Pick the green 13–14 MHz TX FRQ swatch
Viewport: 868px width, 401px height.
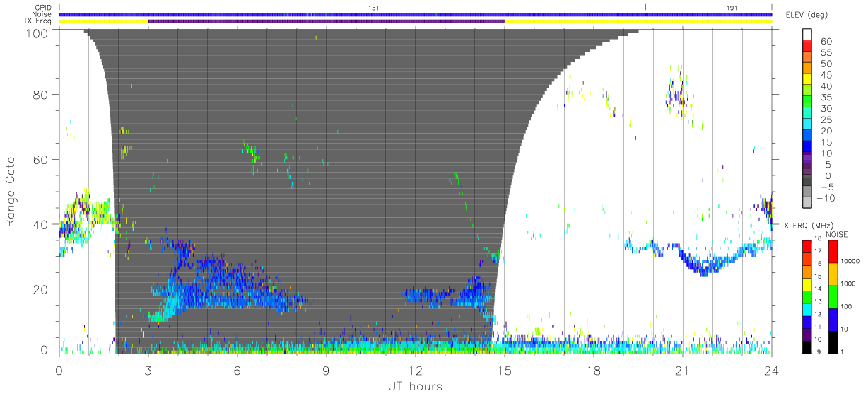tap(808, 296)
